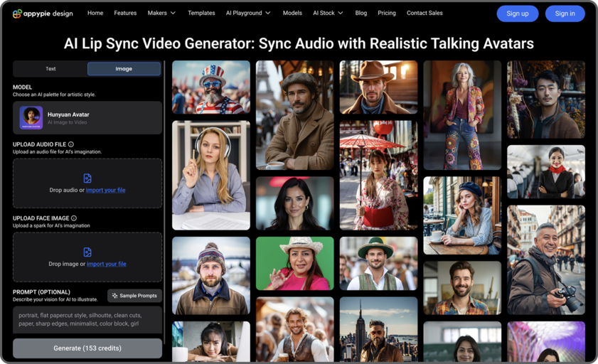Click the image 'import your file' link

(x=107, y=264)
